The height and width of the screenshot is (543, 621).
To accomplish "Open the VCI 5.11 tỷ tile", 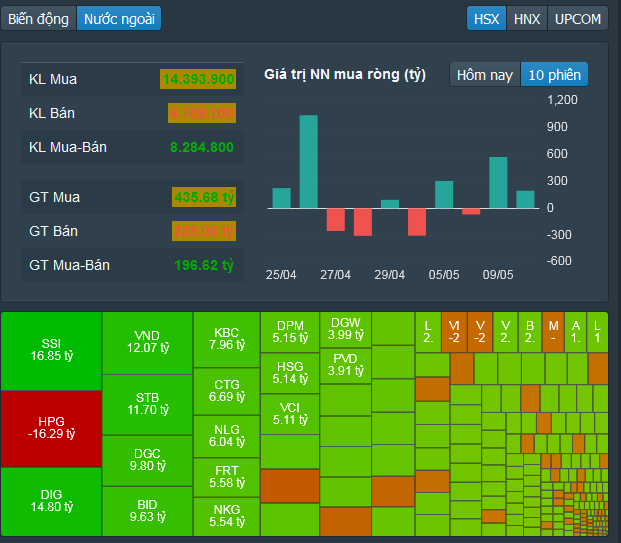I will tap(290, 414).
